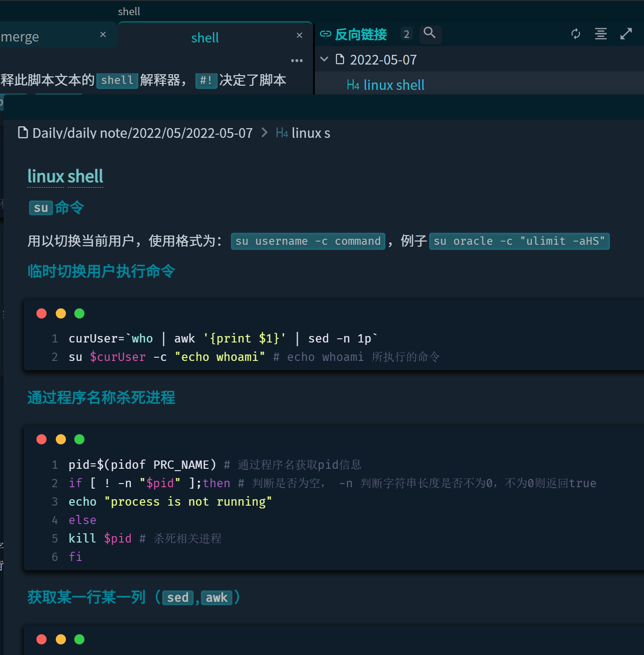Close the merge tab
Screen dimensions: 644x655
103,35
